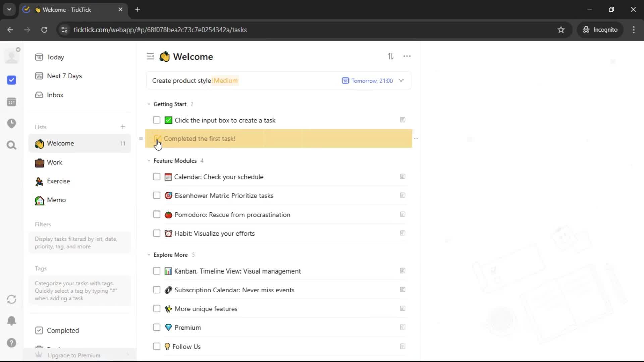Image resolution: width=644 pixels, height=362 pixels.
Task: Open the Inbox list
Action: coord(55,95)
